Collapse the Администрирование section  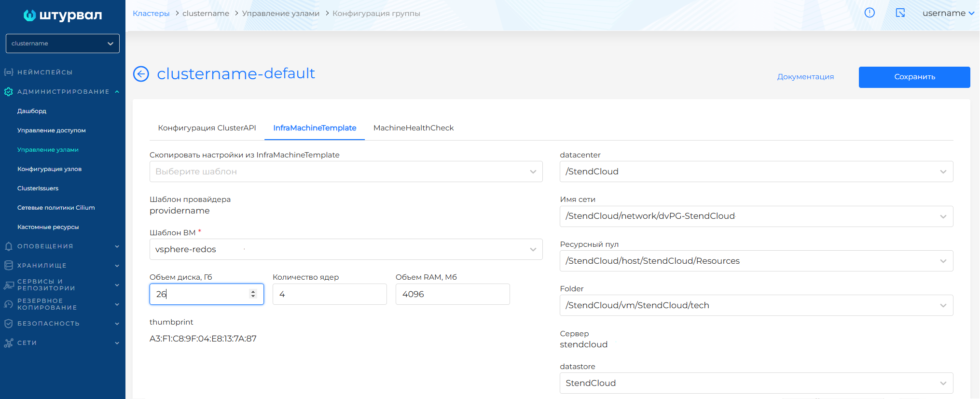(x=117, y=92)
